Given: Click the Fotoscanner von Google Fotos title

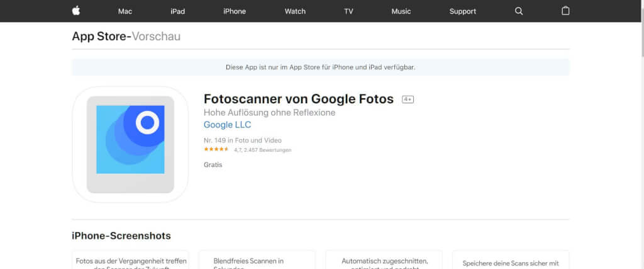Looking at the screenshot, I should (x=299, y=99).
